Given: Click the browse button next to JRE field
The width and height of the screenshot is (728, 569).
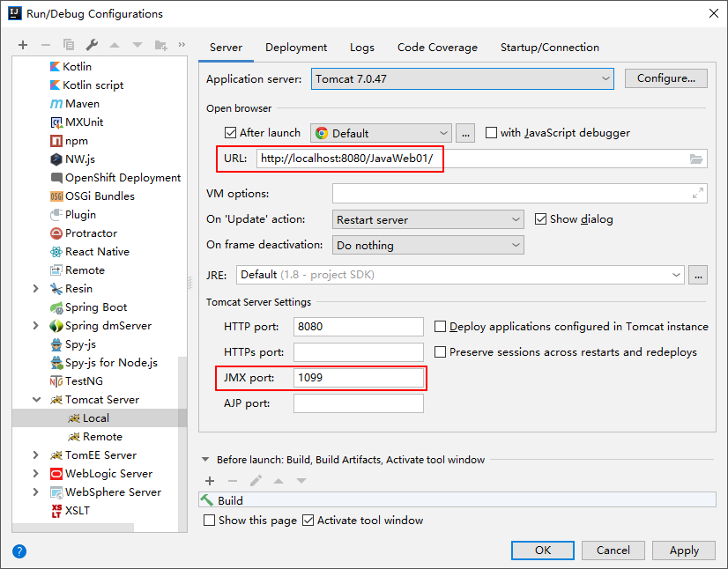Looking at the screenshot, I should [698, 275].
